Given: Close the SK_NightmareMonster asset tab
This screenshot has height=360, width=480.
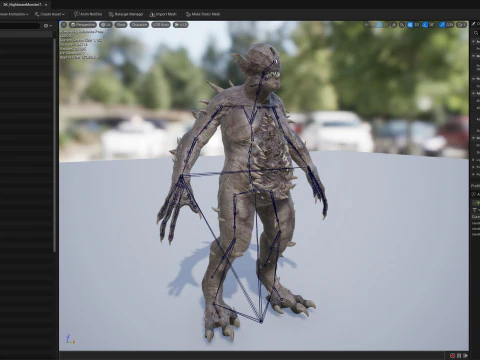Looking at the screenshot, I should [x=46, y=5].
